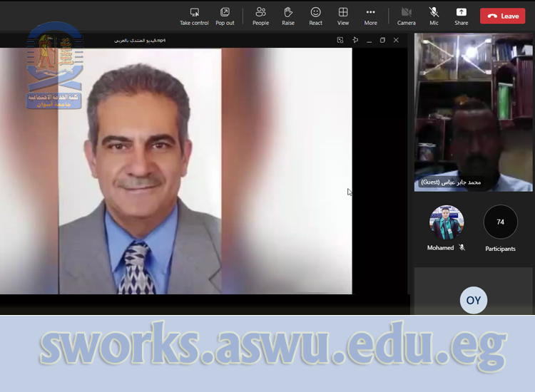Viewport: 535px width, 392px height.
Task: Pop out the shared content
Action: [x=225, y=16]
